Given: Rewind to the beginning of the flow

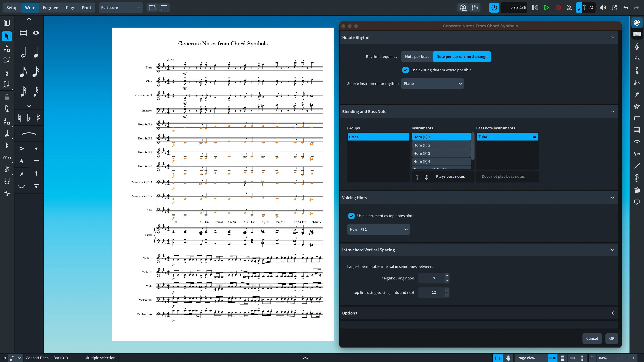Looking at the screenshot, I should [x=535, y=8].
